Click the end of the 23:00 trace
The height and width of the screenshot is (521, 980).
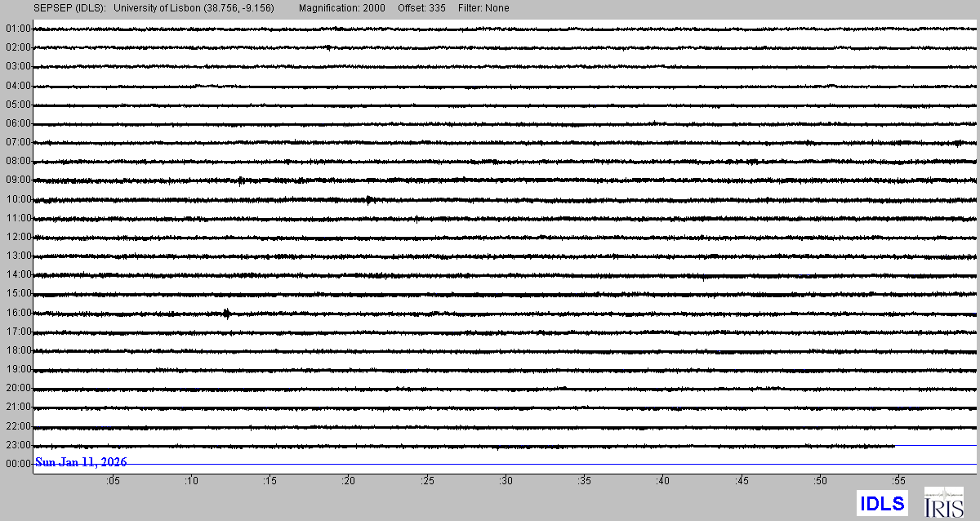(x=894, y=446)
